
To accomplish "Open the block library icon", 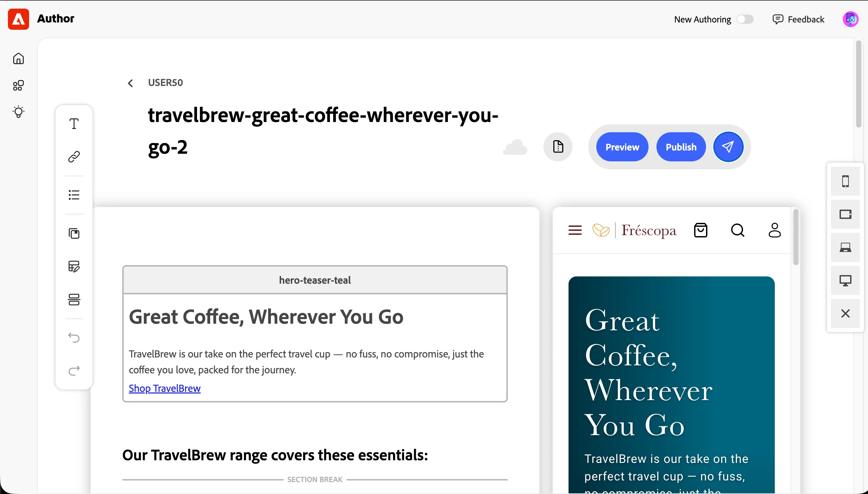I will pos(74,233).
